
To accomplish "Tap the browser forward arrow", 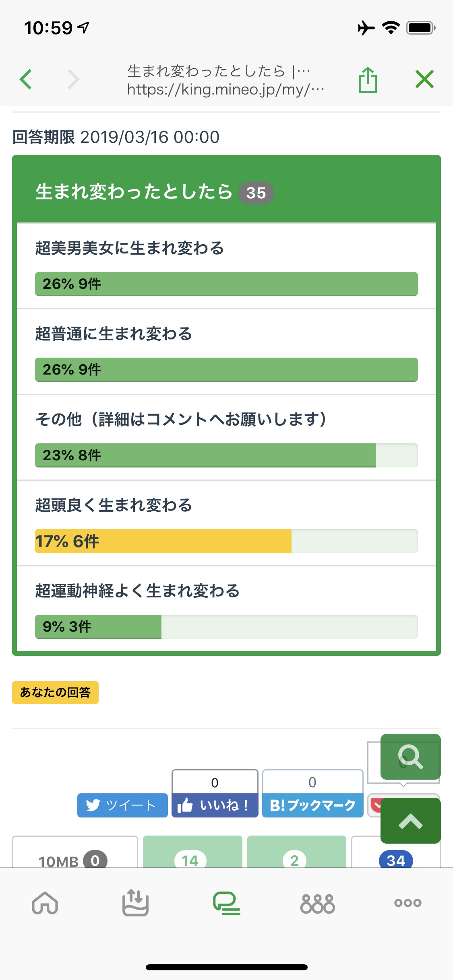I will click(x=73, y=79).
